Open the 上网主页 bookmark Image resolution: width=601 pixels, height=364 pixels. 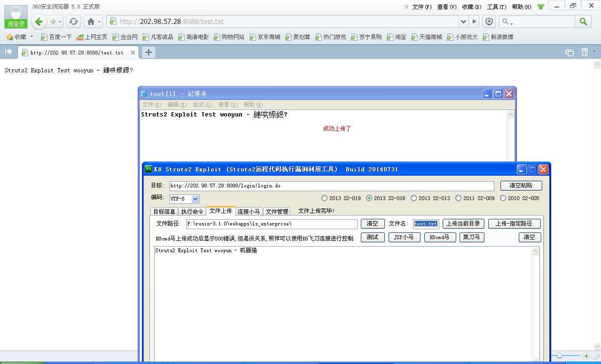92,37
